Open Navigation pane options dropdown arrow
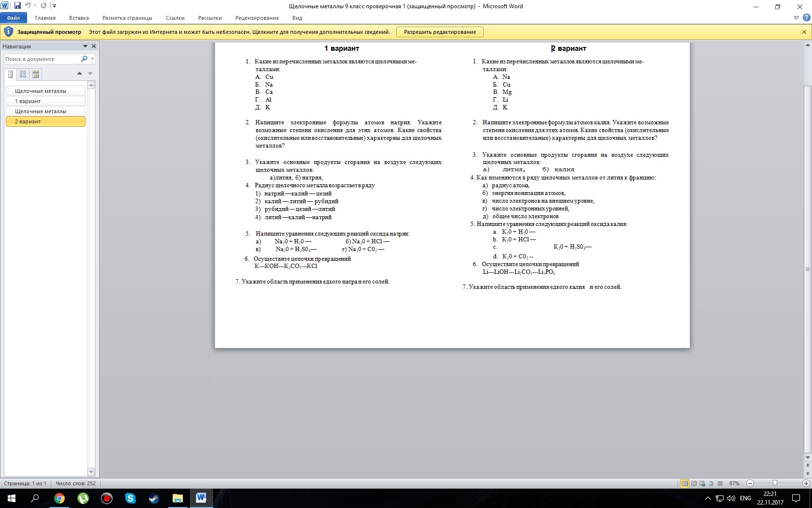 tap(85, 46)
